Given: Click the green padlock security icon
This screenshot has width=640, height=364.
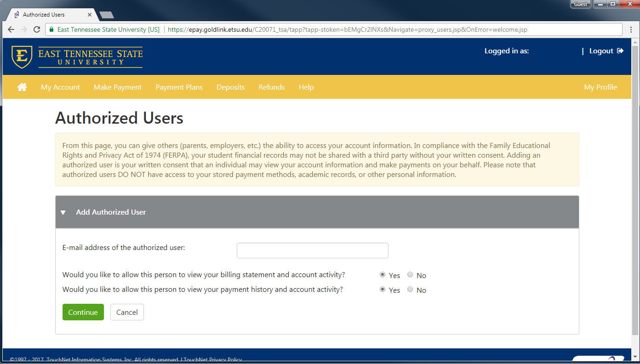Looking at the screenshot, I should tap(51, 29).
